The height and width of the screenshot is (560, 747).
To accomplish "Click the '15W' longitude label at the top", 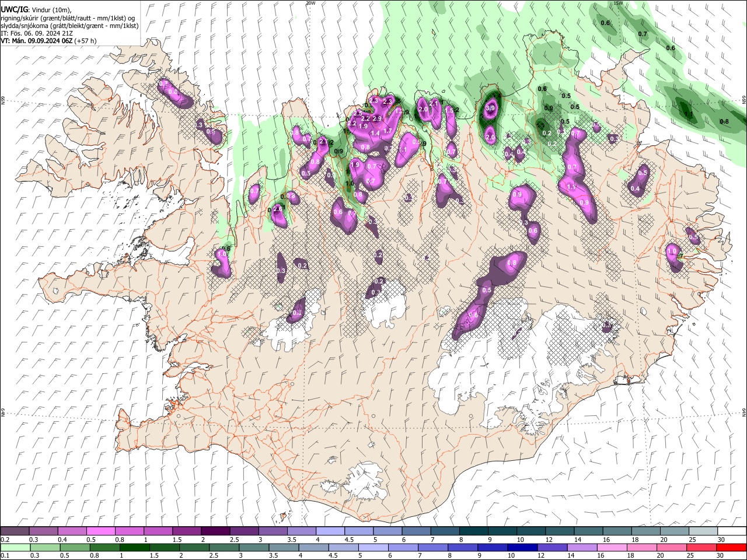I will coord(619,3).
